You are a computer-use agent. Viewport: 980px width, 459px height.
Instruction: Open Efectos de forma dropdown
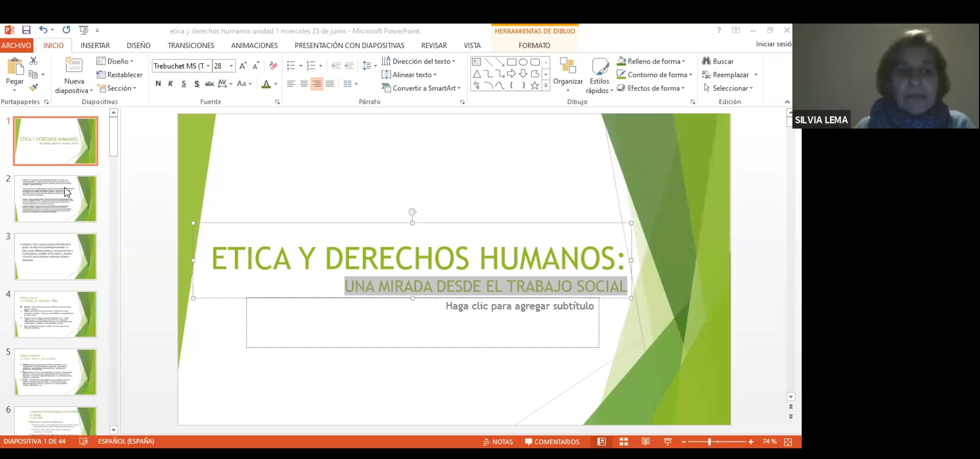(651, 88)
